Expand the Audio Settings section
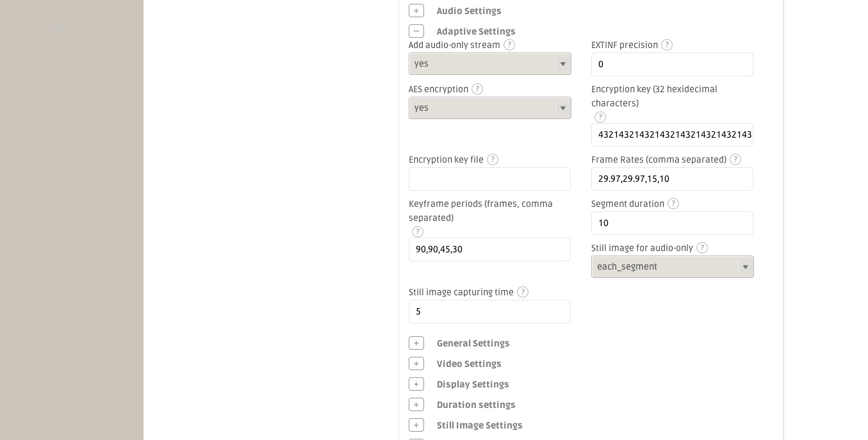868x440 pixels. pos(416,11)
